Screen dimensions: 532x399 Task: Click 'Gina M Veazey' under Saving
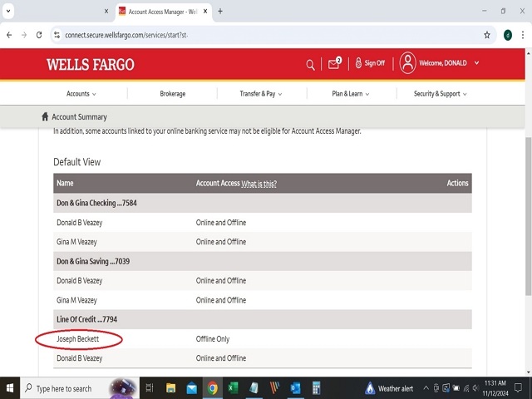(76, 300)
